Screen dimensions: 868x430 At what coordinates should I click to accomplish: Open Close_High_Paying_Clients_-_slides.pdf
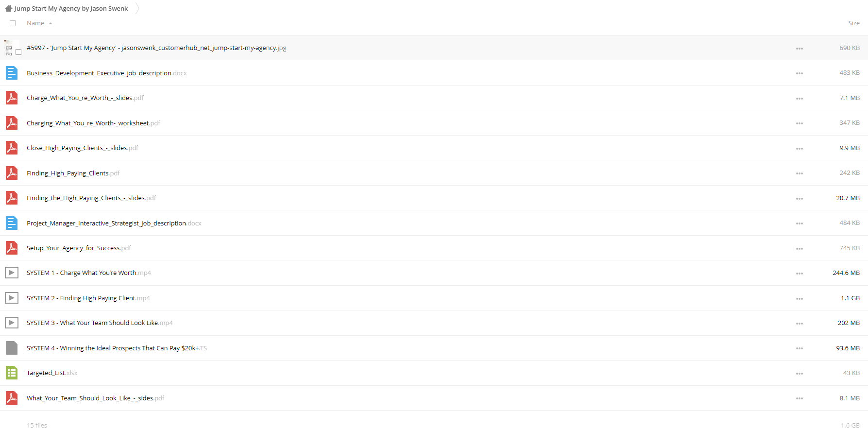(82, 148)
